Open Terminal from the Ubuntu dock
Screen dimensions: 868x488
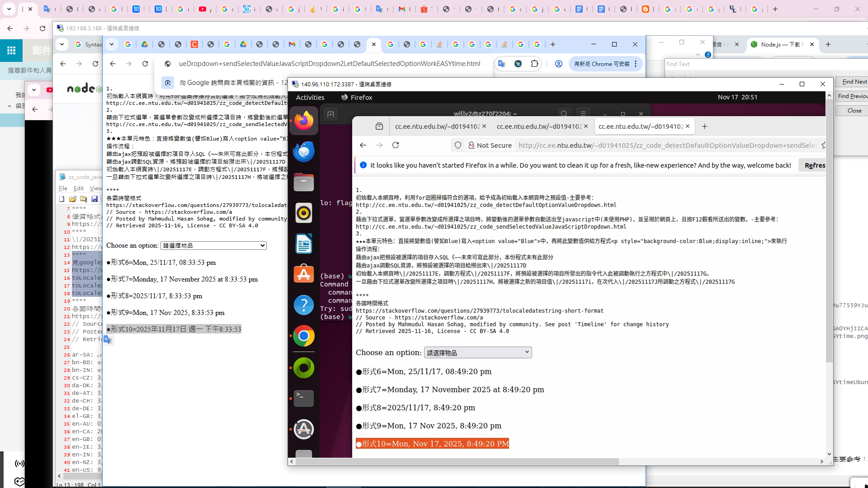coord(304,398)
